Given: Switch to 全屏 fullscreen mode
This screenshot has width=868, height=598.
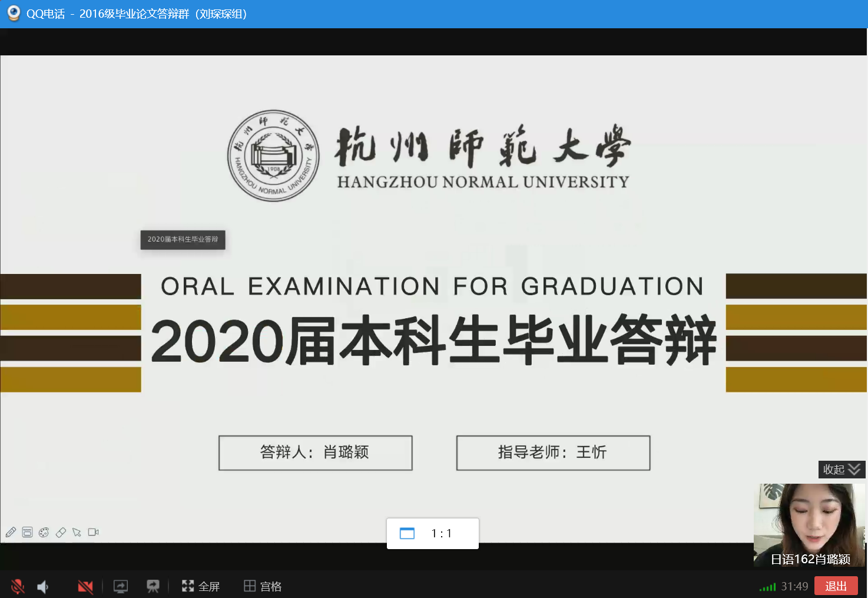Looking at the screenshot, I should tap(201, 586).
